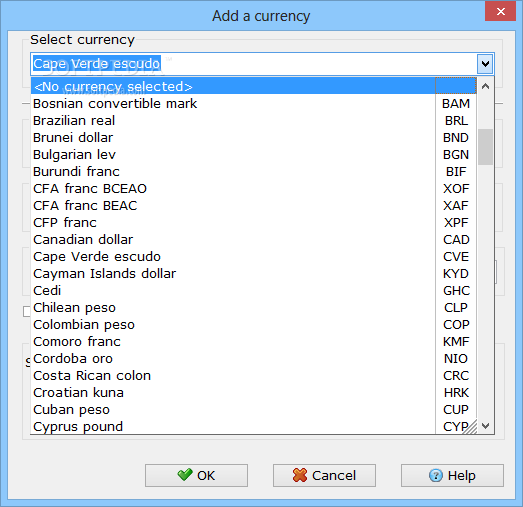
Task: Close the Add a currency dialog
Action: 500,11
